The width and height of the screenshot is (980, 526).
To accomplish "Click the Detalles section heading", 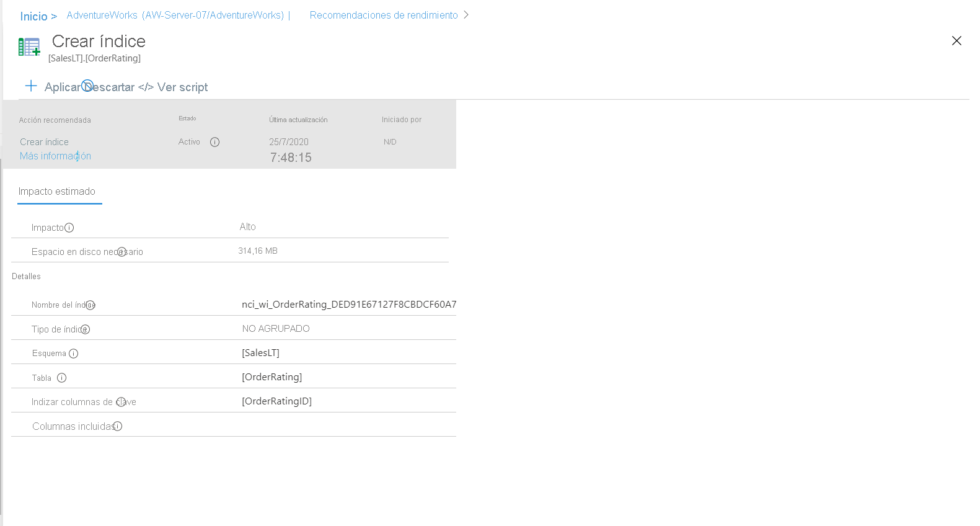I will click(x=26, y=276).
